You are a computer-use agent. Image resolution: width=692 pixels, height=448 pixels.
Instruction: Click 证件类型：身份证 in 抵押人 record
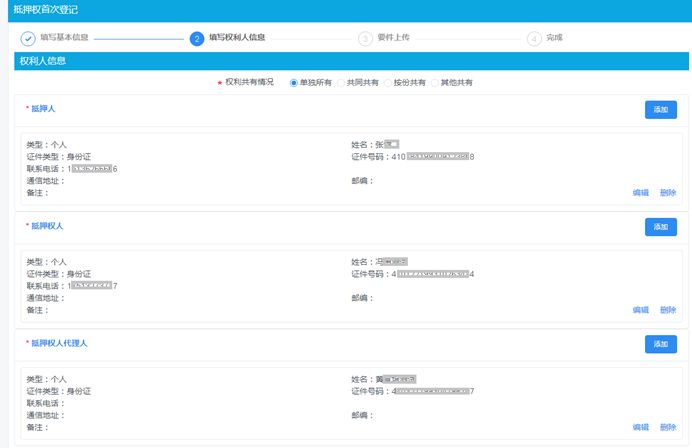click(59, 157)
